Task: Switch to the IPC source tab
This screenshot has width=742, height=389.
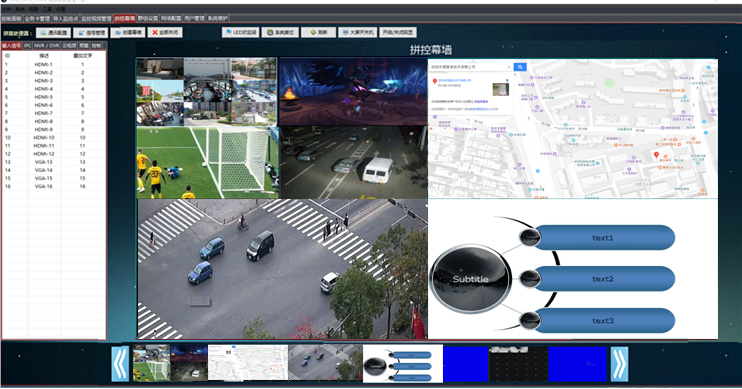Action: coord(27,45)
